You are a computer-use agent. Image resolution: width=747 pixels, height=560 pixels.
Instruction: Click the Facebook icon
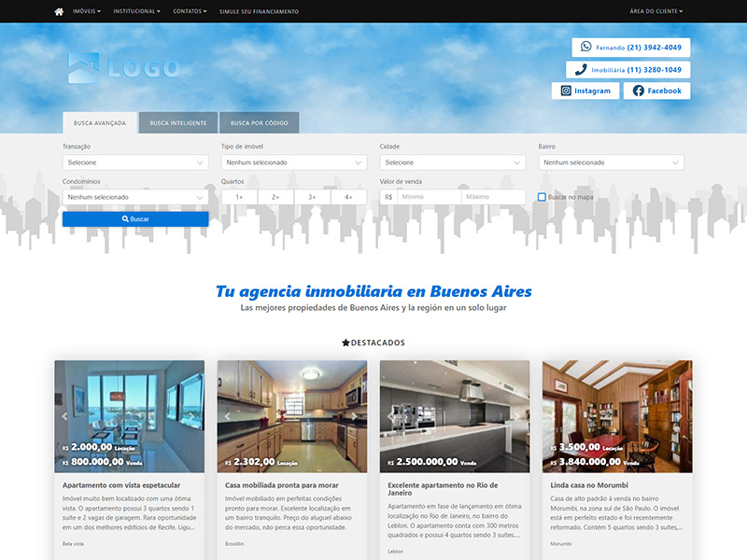tap(639, 91)
